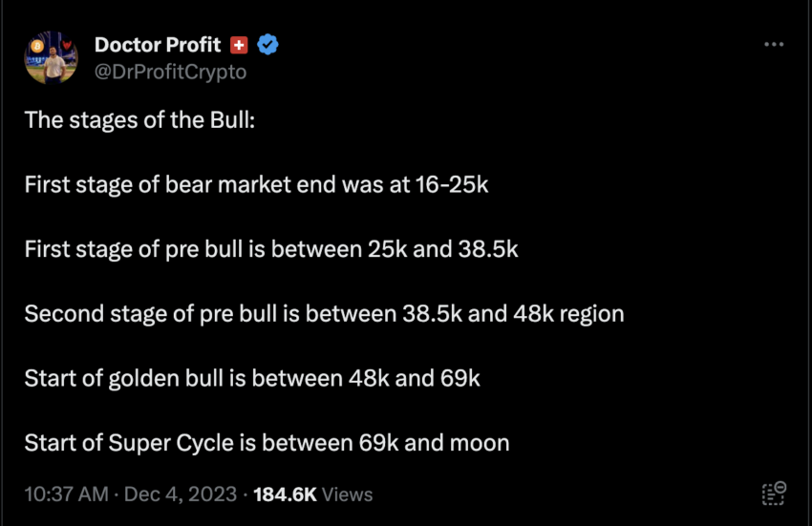Click the line "The stages of the Bull:"
Image resolution: width=812 pixels, height=526 pixels.
coord(139,120)
